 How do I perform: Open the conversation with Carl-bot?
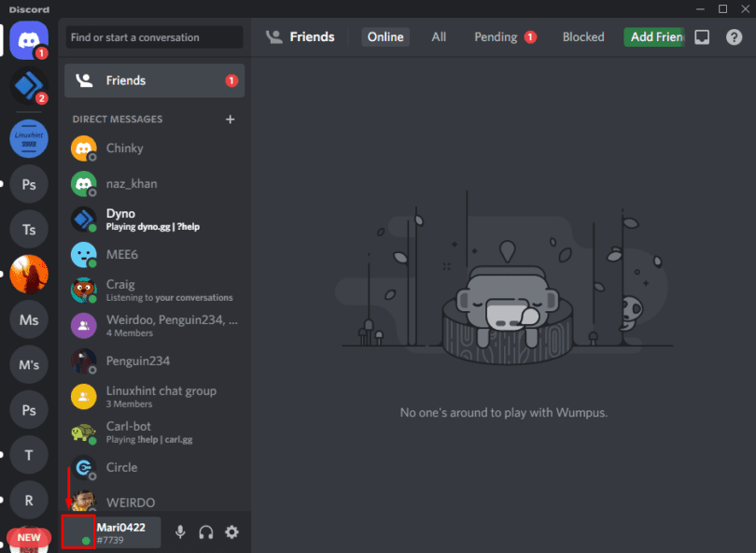(140, 432)
